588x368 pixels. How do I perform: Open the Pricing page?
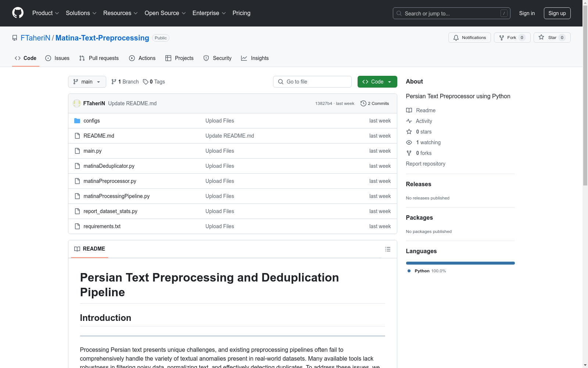pyautogui.click(x=241, y=13)
